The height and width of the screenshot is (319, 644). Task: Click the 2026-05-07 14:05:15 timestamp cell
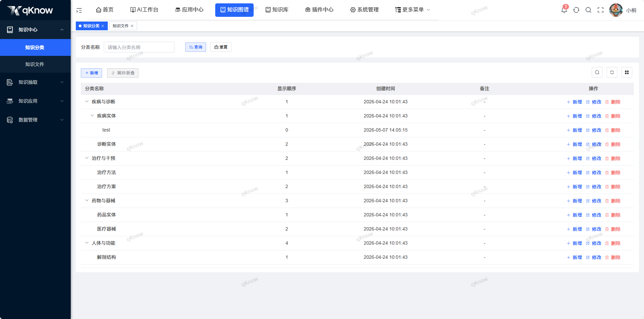pos(386,130)
